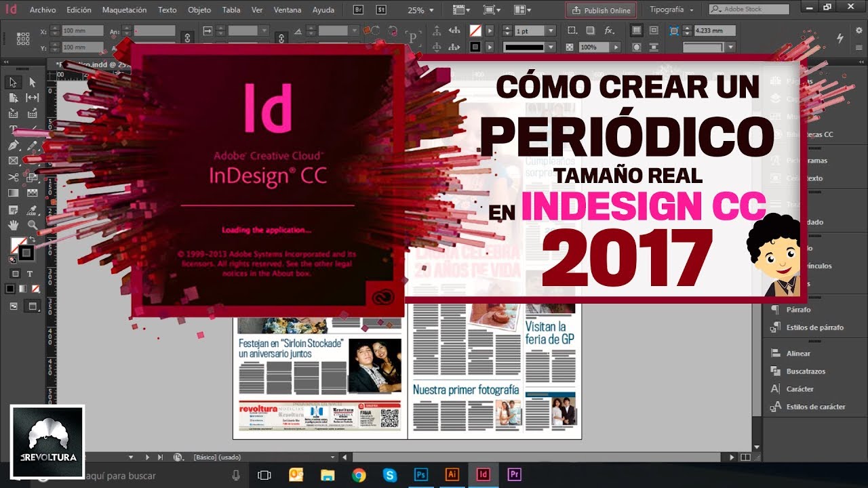Select the Page tool
The image size is (868, 488).
tap(13, 98)
